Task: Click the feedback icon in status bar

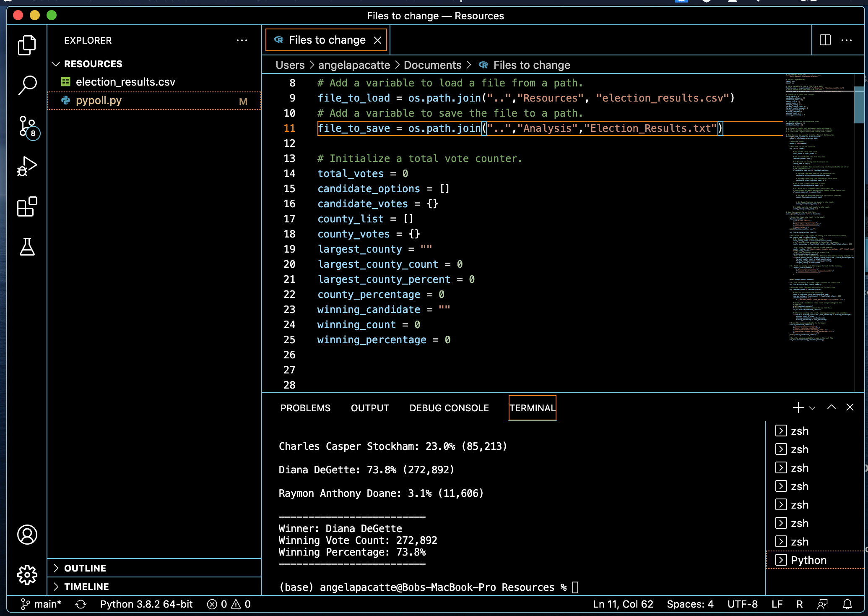Action: [822, 604]
